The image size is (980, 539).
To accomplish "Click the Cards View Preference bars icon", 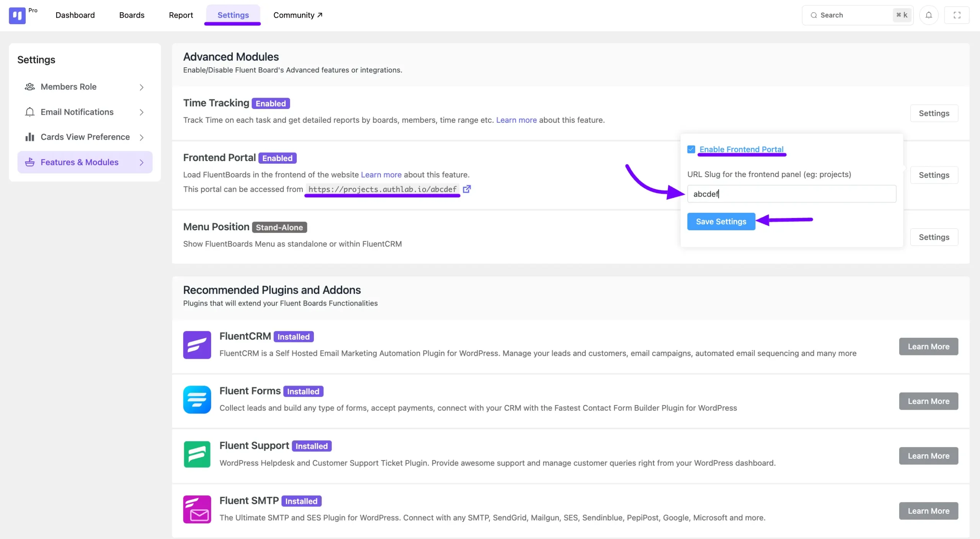I will 29,137.
